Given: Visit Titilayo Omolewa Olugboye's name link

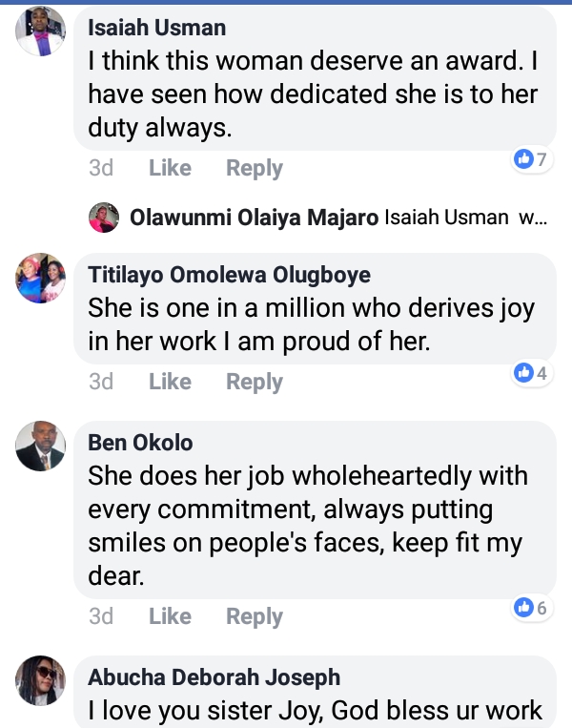Looking at the screenshot, I should [229, 275].
